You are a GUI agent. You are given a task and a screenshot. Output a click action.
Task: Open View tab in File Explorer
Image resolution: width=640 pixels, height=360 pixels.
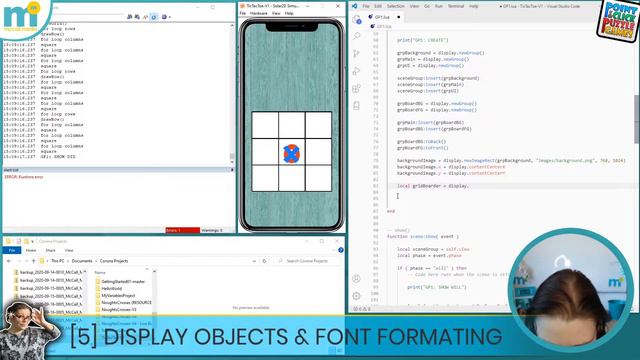(69, 250)
